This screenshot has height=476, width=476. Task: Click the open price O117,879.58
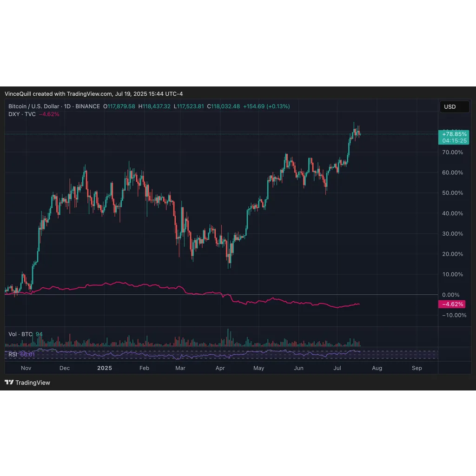click(x=119, y=106)
